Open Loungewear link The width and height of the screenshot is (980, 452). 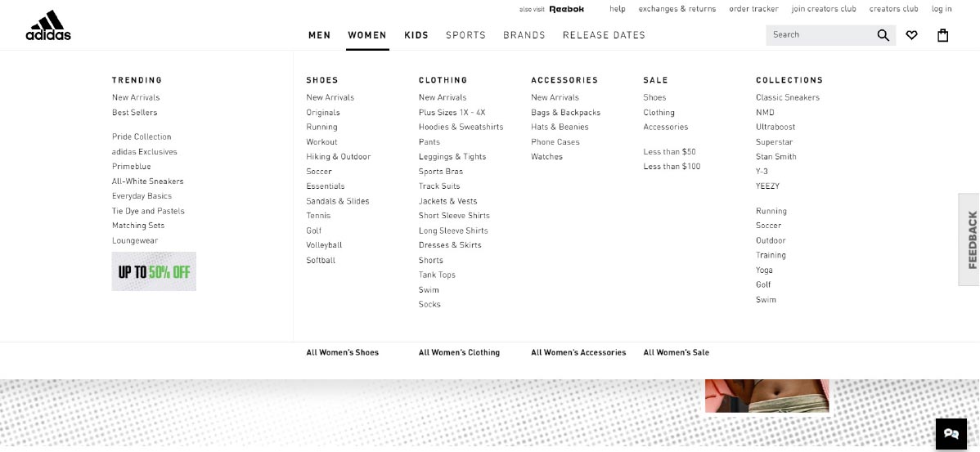click(135, 240)
